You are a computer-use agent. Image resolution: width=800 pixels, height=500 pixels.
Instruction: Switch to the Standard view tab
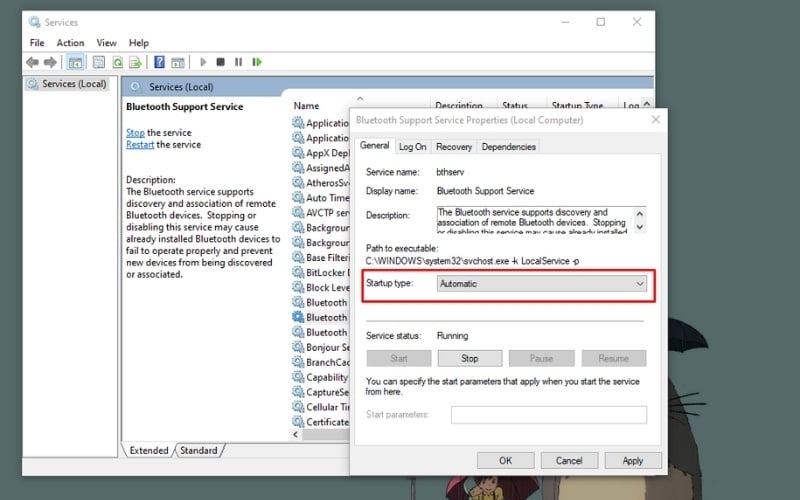[198, 451]
